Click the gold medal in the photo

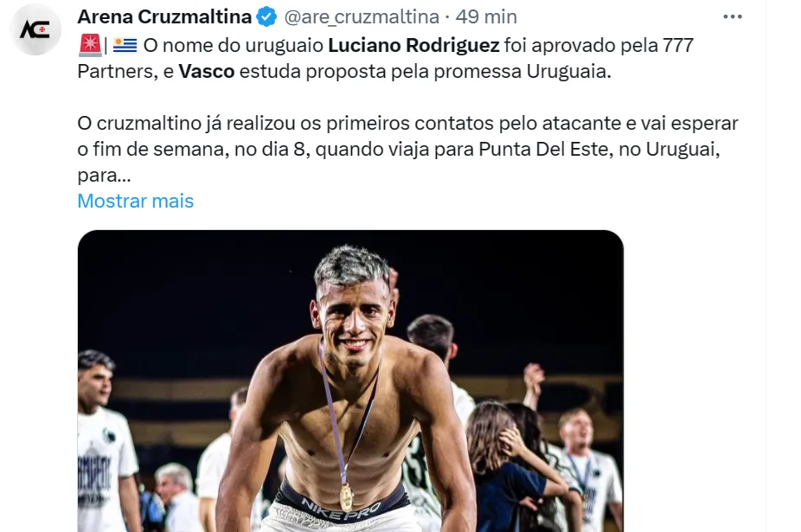[346, 497]
